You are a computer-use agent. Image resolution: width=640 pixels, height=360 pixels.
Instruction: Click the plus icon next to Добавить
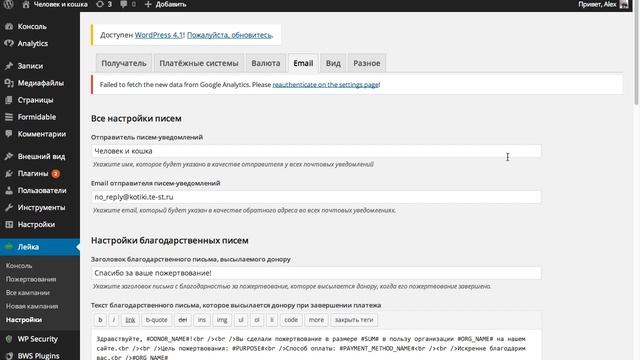tap(148, 4)
